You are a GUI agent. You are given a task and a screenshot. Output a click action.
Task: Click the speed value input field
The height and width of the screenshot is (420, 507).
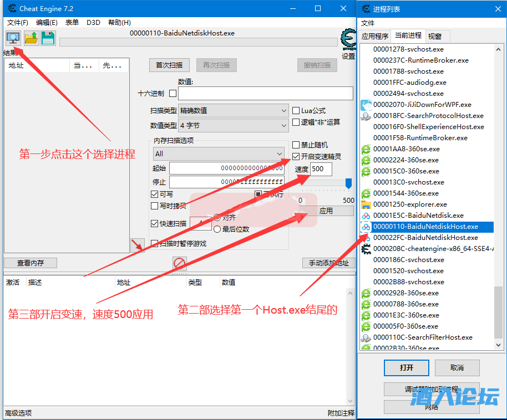321,169
